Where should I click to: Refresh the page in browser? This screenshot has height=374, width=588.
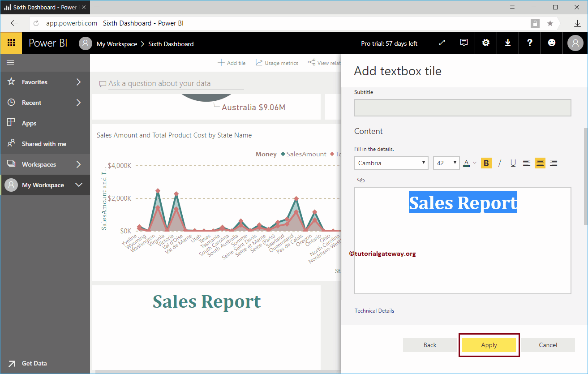coord(36,23)
